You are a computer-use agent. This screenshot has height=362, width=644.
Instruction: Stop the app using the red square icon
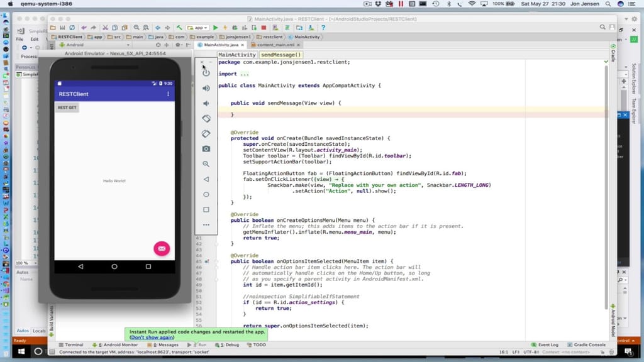click(x=264, y=28)
